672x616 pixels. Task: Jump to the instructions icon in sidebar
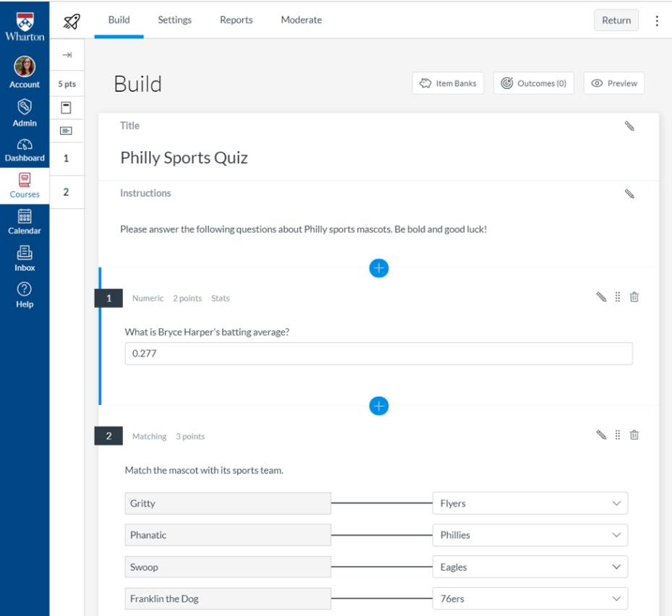[x=66, y=131]
